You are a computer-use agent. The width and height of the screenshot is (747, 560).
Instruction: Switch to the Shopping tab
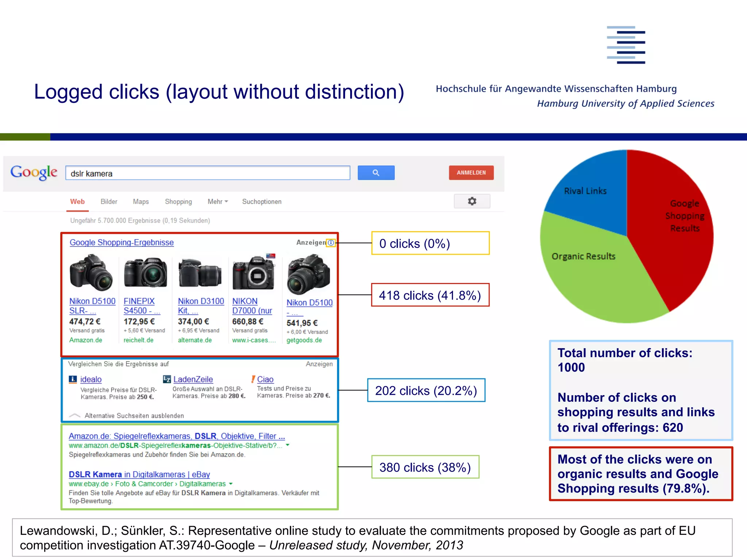[x=178, y=202]
